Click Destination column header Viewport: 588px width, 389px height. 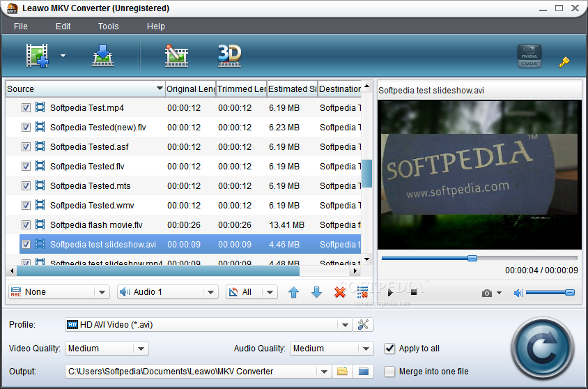tap(340, 89)
